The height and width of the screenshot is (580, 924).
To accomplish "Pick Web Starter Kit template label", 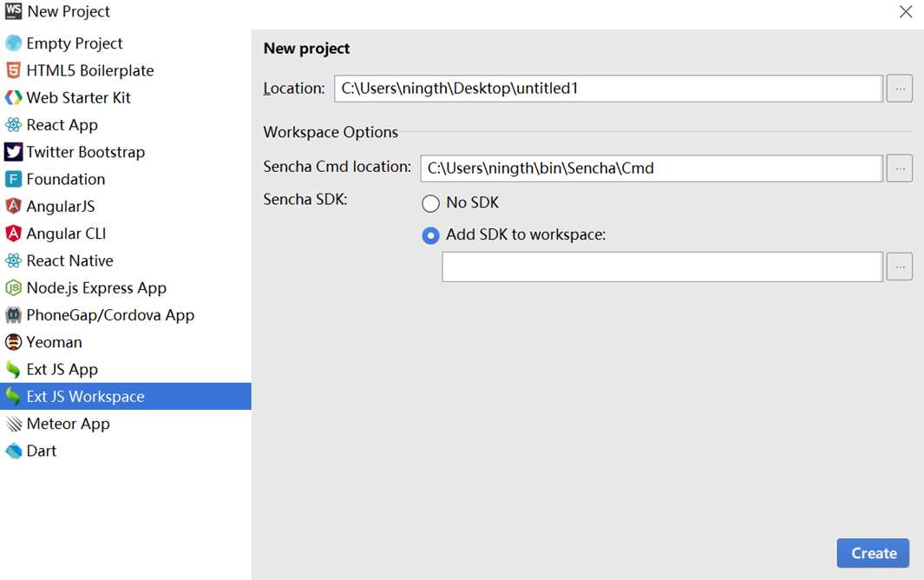I will coord(78,97).
